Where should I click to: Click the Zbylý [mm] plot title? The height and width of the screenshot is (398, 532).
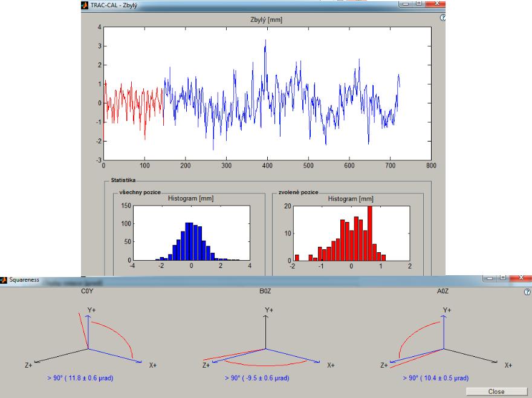click(x=267, y=19)
